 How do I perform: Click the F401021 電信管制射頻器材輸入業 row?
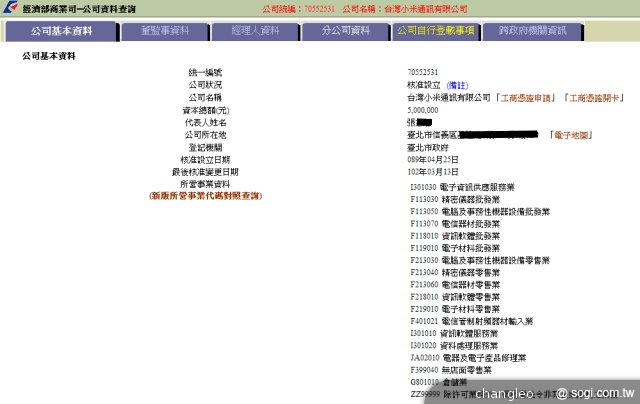coord(471,321)
